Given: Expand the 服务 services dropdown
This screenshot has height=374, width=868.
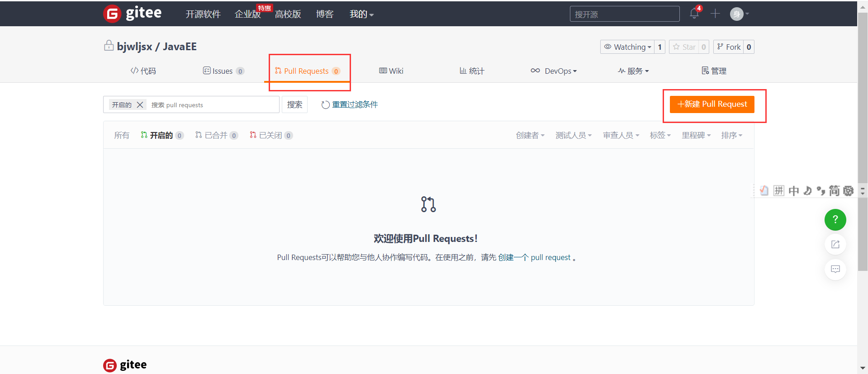Looking at the screenshot, I should [x=633, y=71].
